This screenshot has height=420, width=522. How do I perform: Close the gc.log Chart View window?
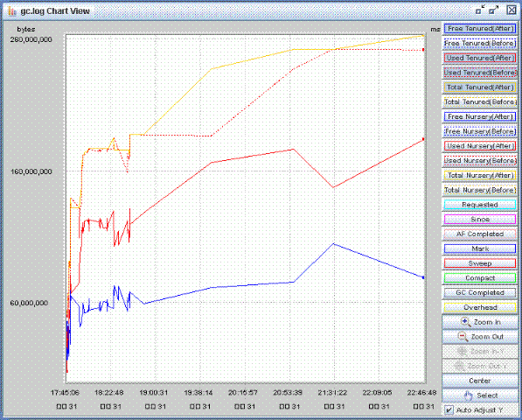coord(512,10)
